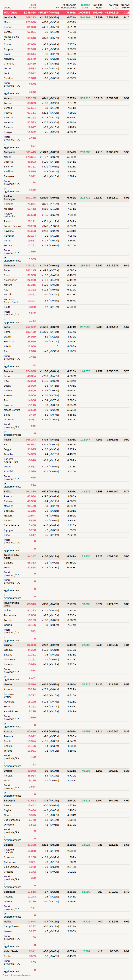The width and height of the screenshot is (133, 980).
Task: Click the Friuli Venezia Giulia region name
Action: pyautogui.click(x=11, y=604)
